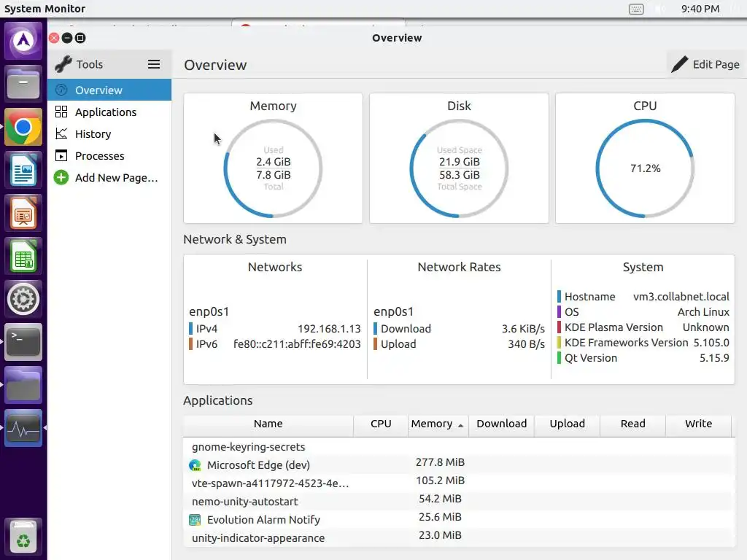Screen dimensions: 747x560
Task: Select the Evolution Alarm Notify row
Action: tap(459, 519)
